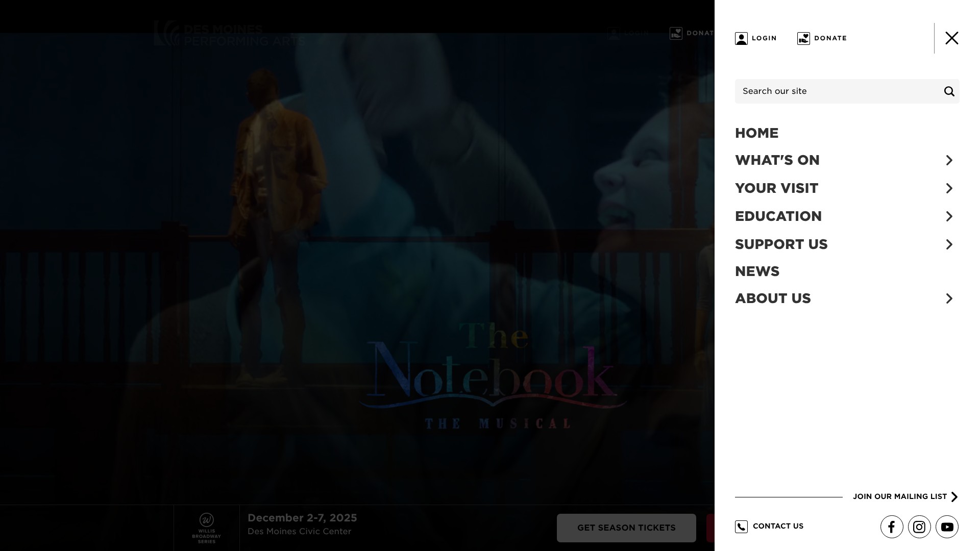Expand the ABOUT US submenu chevron

pos(949,298)
